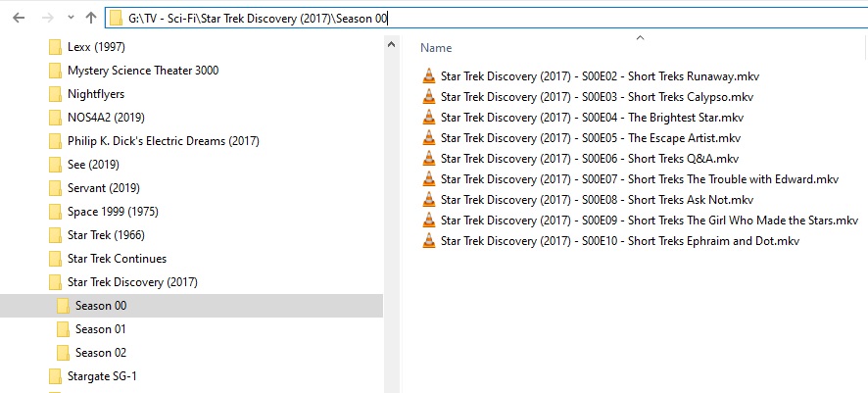Click folder icon beside Nightflyers
Viewport: 868px width, 393px height.
coord(55,94)
